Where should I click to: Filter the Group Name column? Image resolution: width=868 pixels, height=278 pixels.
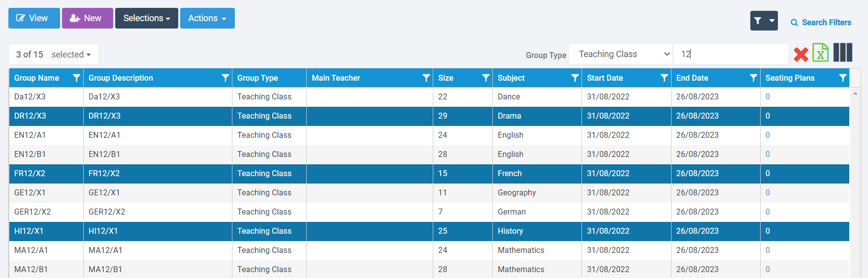tap(76, 78)
